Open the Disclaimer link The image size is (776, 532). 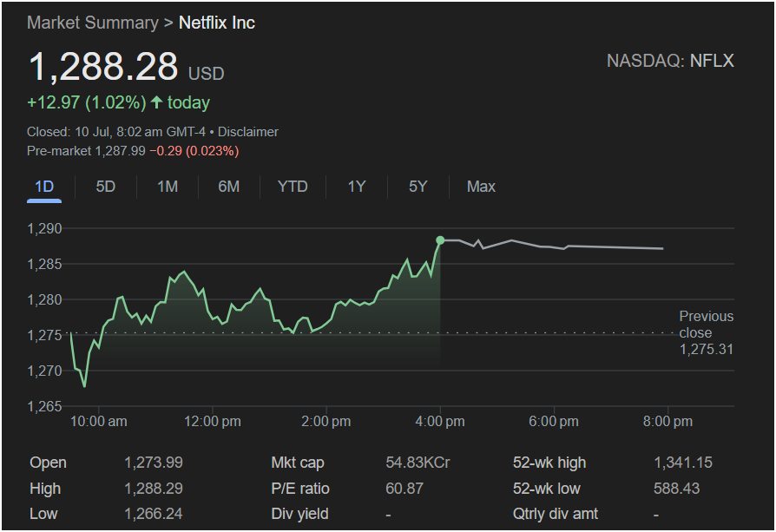tap(248, 132)
